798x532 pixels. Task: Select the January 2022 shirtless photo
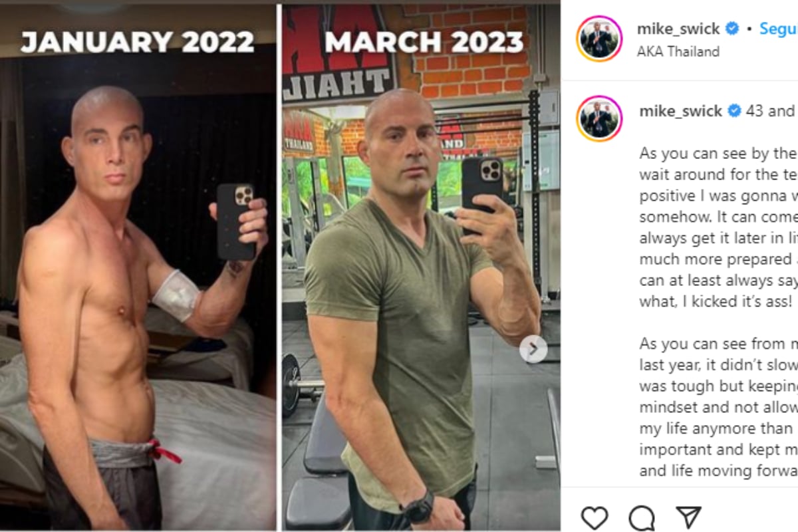pyautogui.click(x=138, y=267)
